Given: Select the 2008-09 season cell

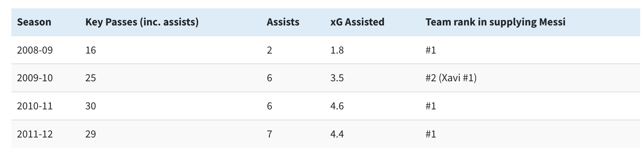Looking at the screenshot, I should click(x=35, y=50).
